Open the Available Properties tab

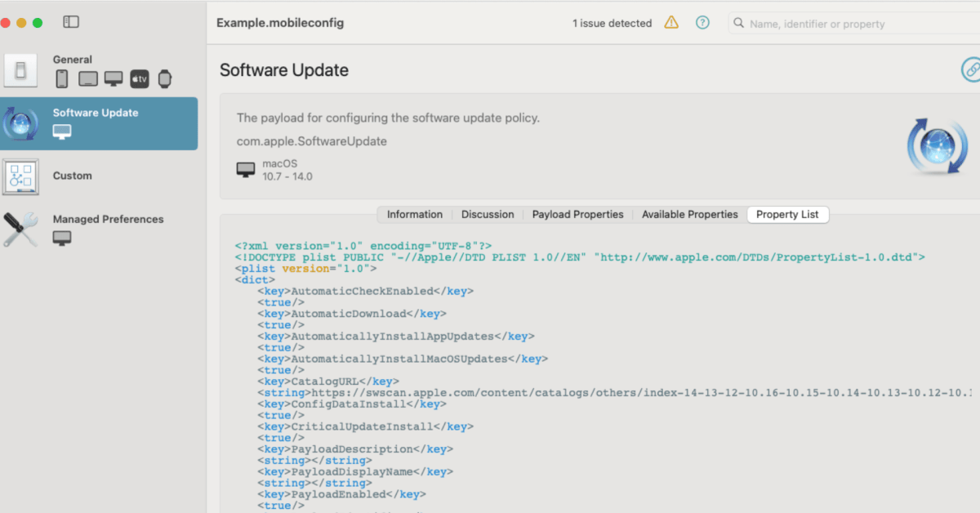pos(689,215)
